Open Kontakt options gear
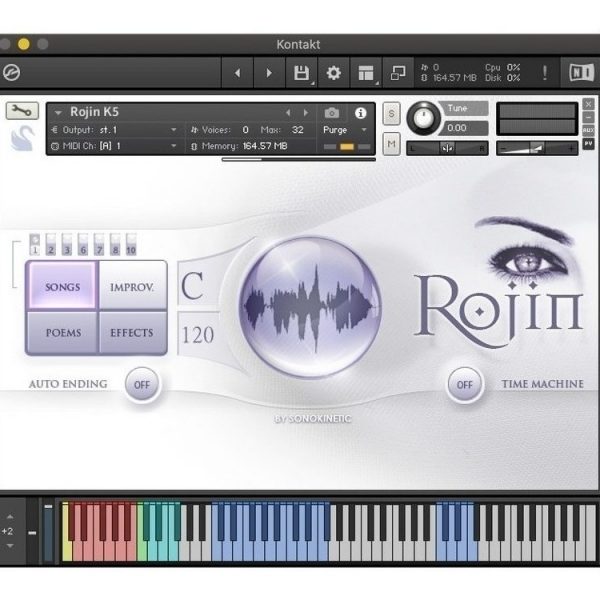The width and height of the screenshot is (600, 600). 333,73
